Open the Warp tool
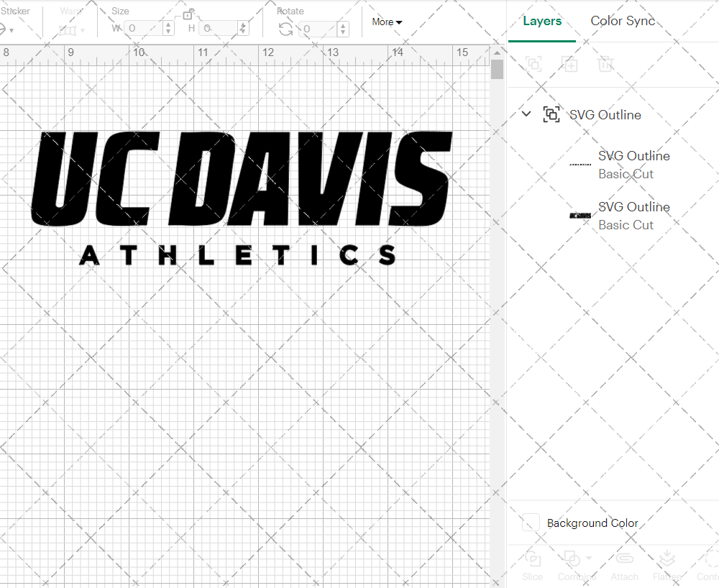The width and height of the screenshot is (719, 588). tap(69, 29)
